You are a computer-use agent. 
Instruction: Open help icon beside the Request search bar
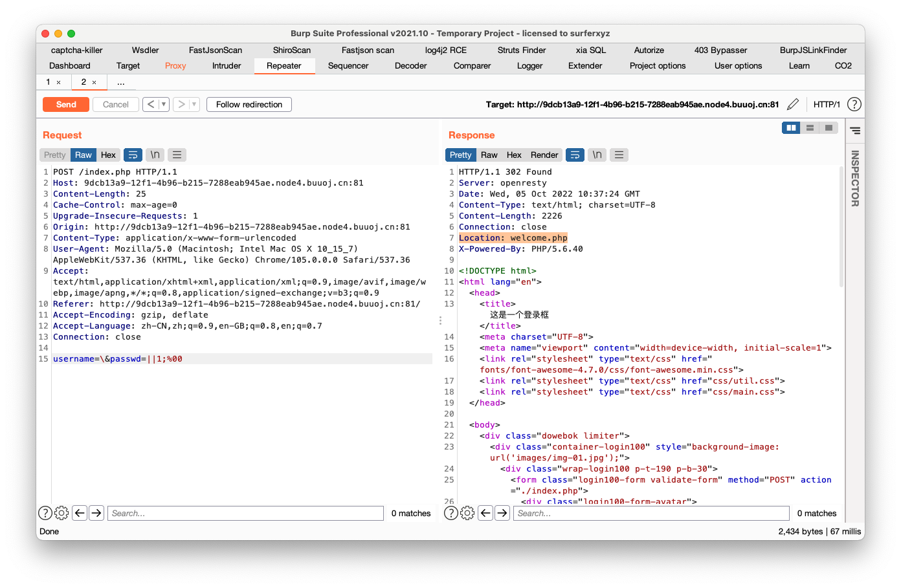pos(45,513)
